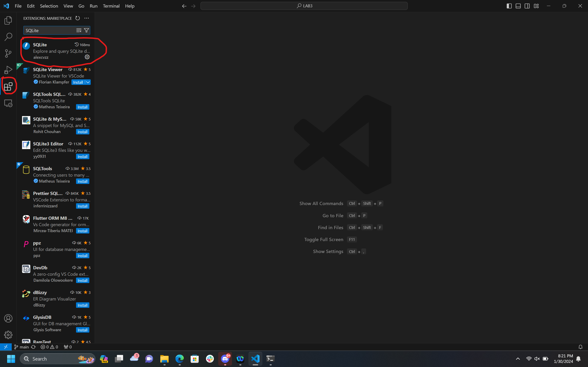The image size is (588, 367).
Task: Open Views and More Actions ellipsis menu
Action: click(x=87, y=18)
